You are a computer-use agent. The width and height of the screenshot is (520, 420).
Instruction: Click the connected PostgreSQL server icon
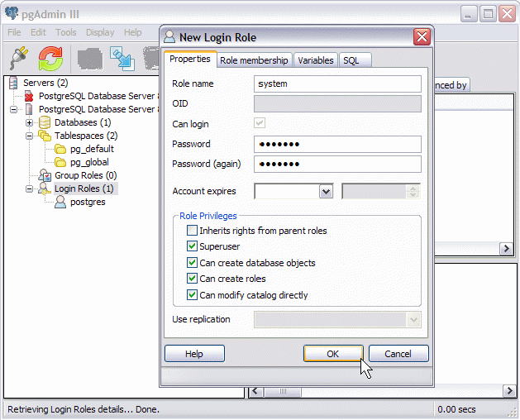(x=29, y=109)
